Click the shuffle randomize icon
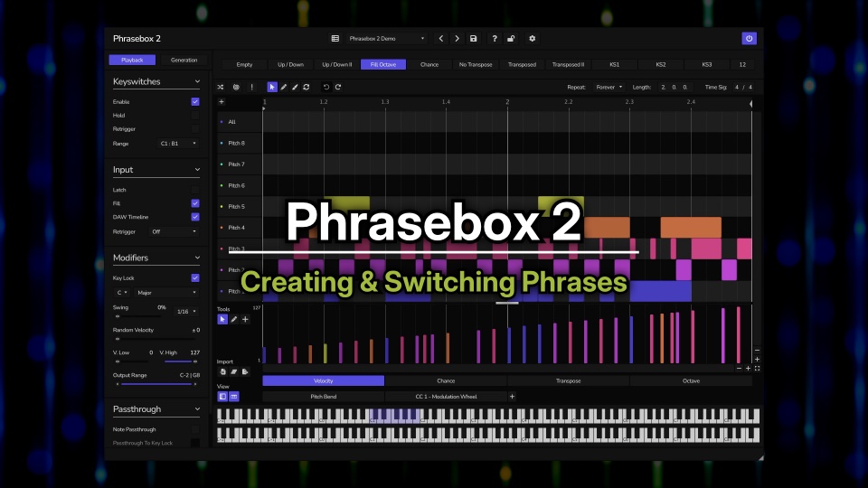The image size is (868, 488). tap(221, 87)
